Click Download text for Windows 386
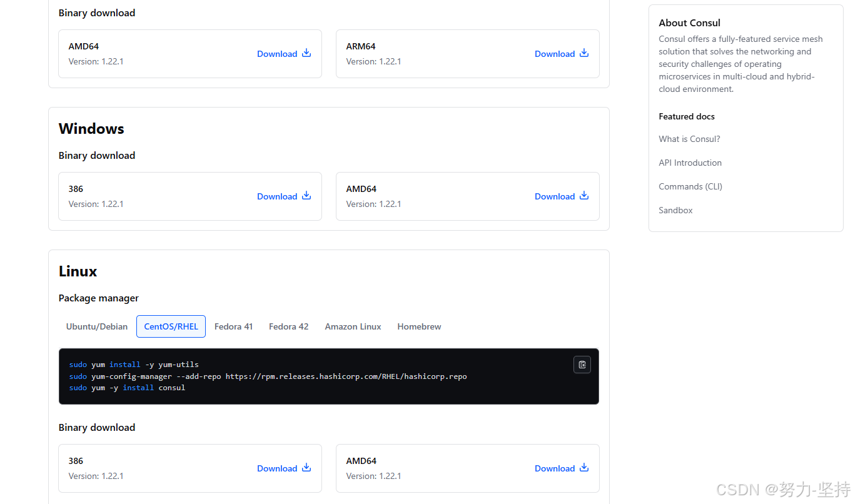The width and height of the screenshot is (853, 504). [277, 196]
